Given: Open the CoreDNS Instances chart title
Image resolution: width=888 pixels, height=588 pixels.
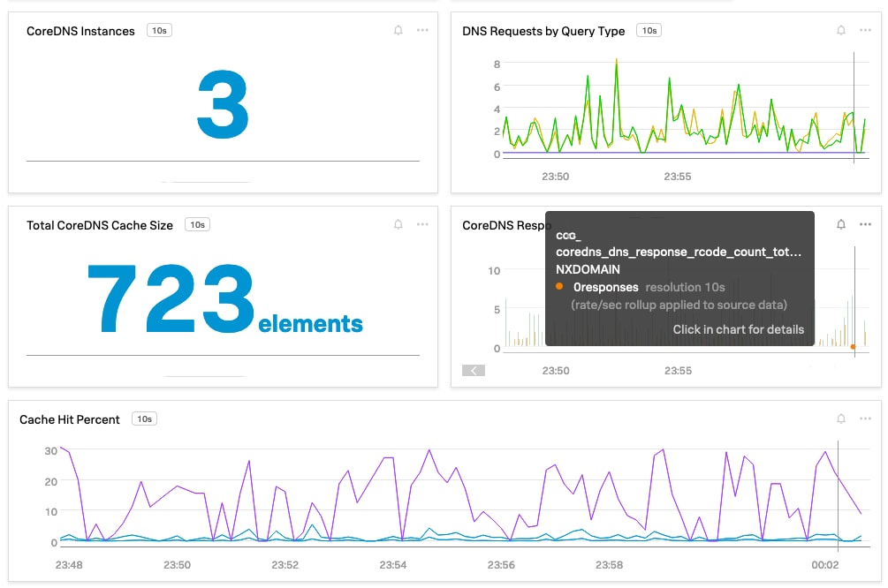Looking at the screenshot, I should [x=80, y=31].
